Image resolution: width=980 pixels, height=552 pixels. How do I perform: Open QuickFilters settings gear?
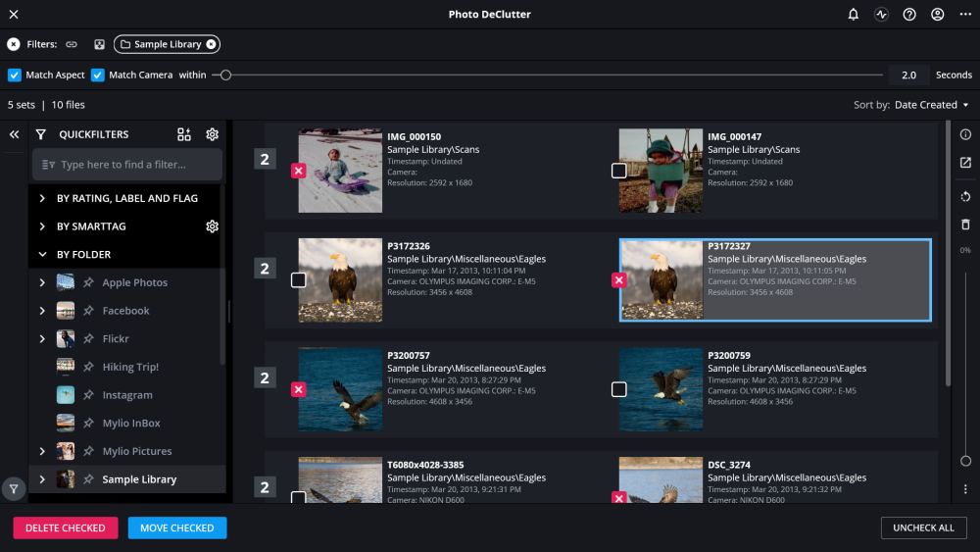pos(213,134)
